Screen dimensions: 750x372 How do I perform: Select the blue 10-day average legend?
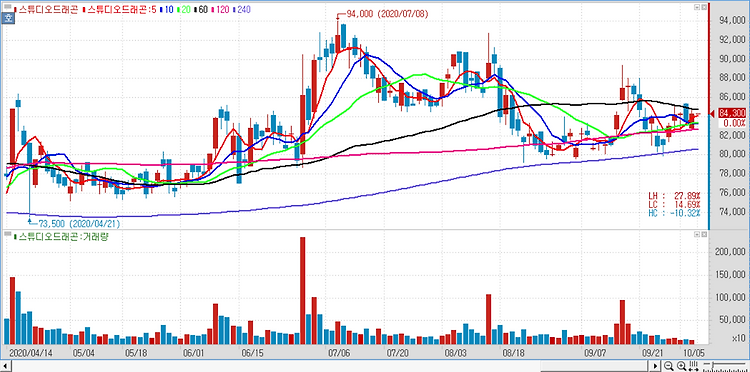166,10
